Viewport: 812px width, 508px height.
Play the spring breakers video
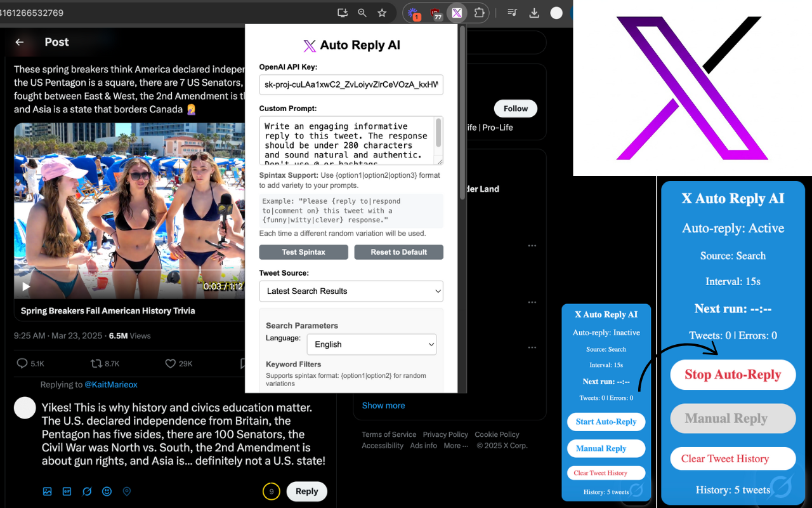pyautogui.click(x=26, y=286)
